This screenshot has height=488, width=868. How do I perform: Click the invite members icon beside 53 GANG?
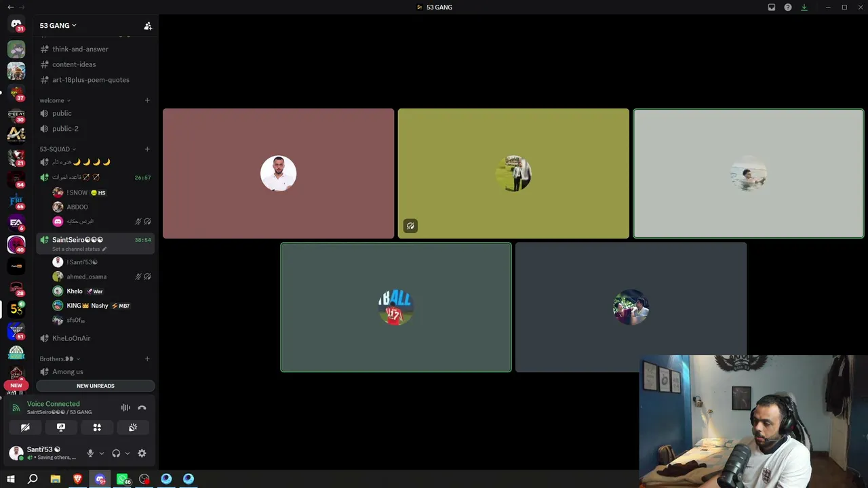(148, 26)
